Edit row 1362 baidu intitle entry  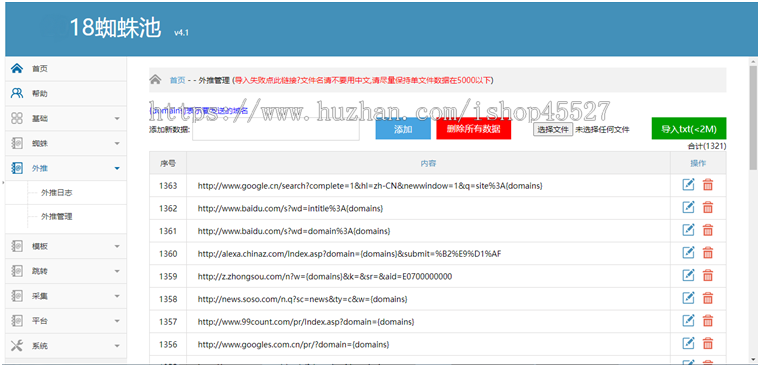pos(688,207)
